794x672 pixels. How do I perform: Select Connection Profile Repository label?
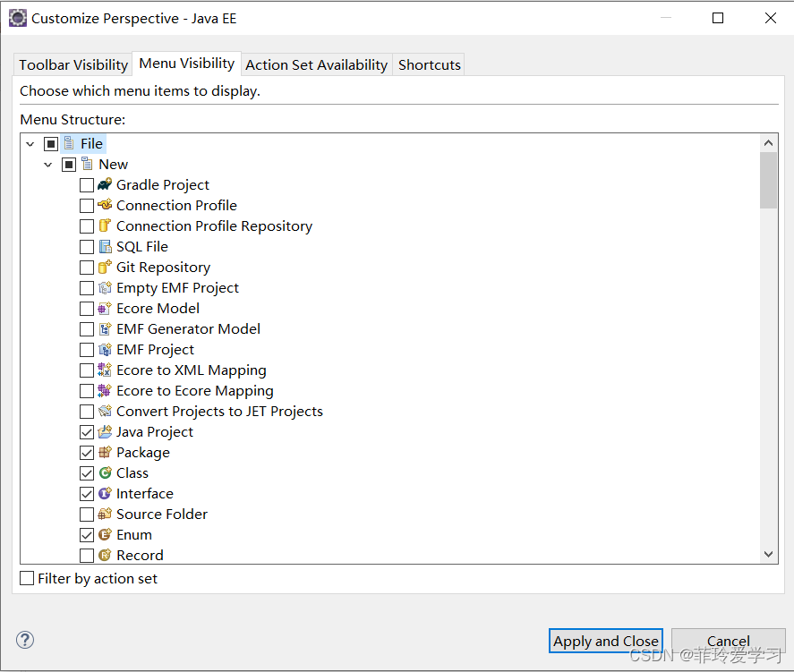[x=214, y=226]
